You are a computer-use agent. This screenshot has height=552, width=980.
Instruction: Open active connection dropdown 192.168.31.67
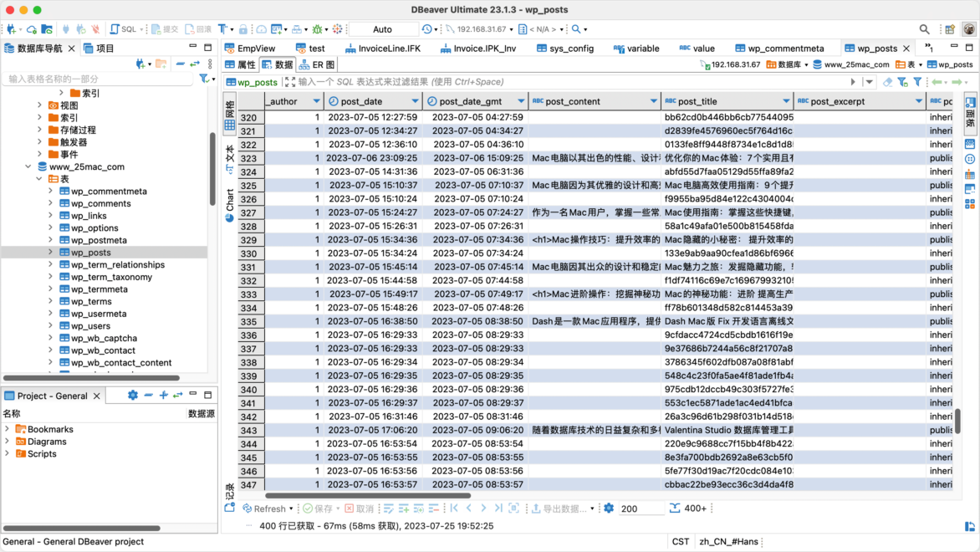[480, 28]
